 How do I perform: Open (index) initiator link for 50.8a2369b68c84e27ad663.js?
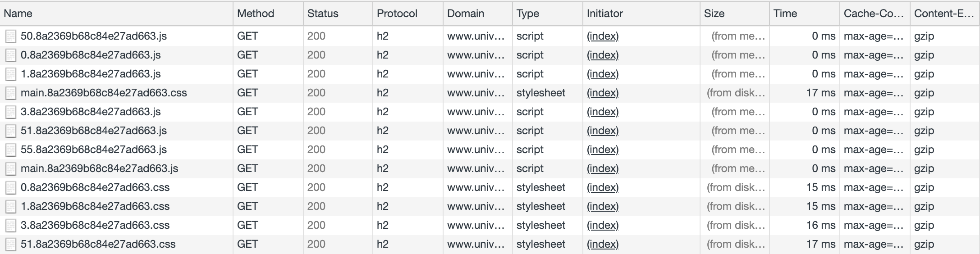[603, 36]
